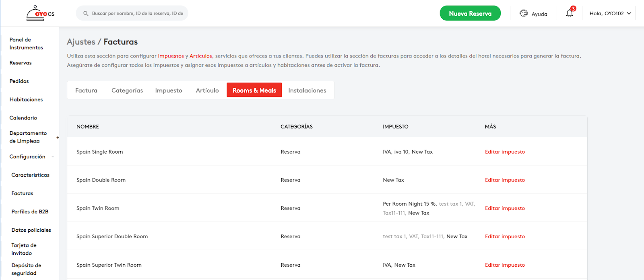Open Panel de Instrumentos in sidebar

[x=26, y=43]
